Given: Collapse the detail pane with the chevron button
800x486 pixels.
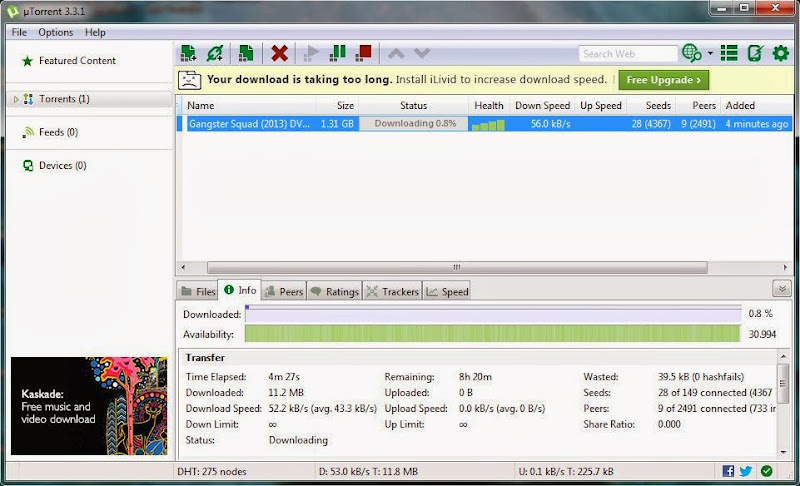Looking at the screenshot, I should (782, 289).
